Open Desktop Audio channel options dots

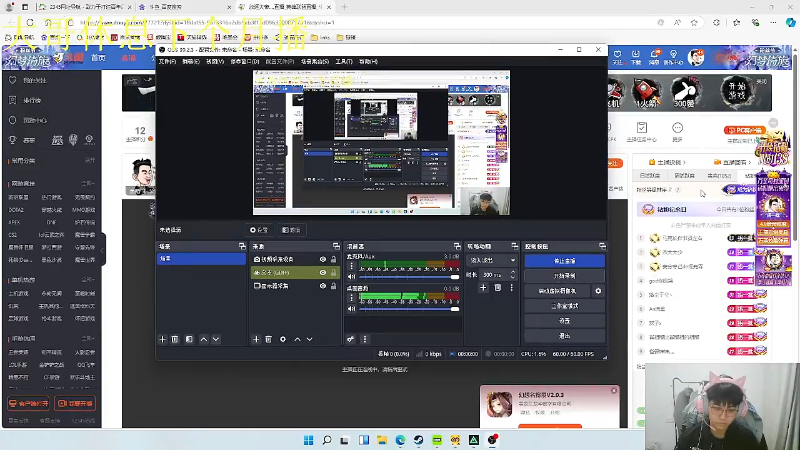[x=351, y=298]
